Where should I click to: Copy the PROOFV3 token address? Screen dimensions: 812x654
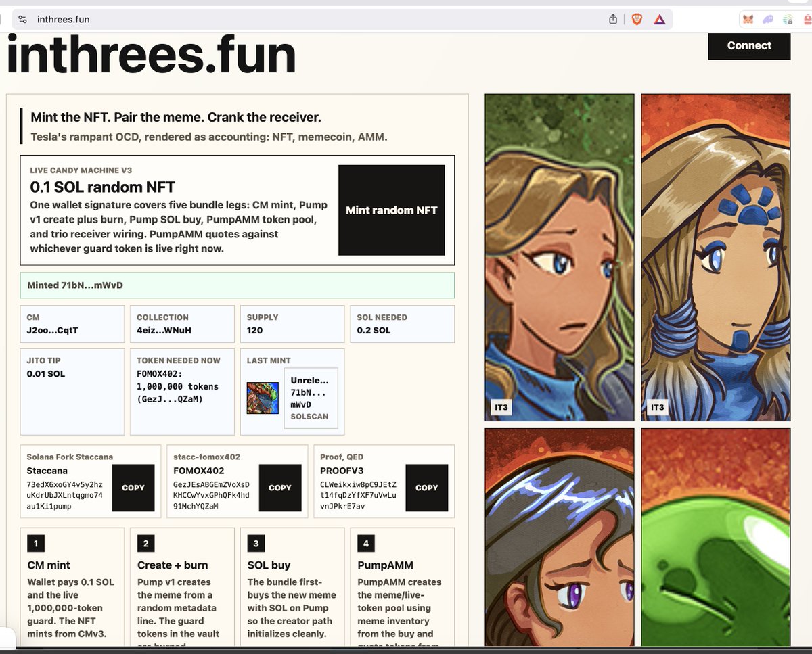point(427,488)
